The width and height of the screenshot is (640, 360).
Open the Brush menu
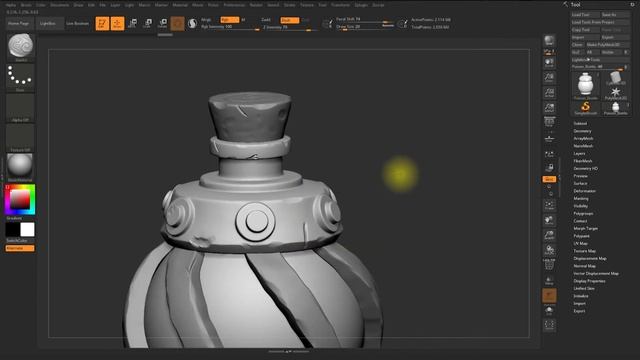[26, 5]
